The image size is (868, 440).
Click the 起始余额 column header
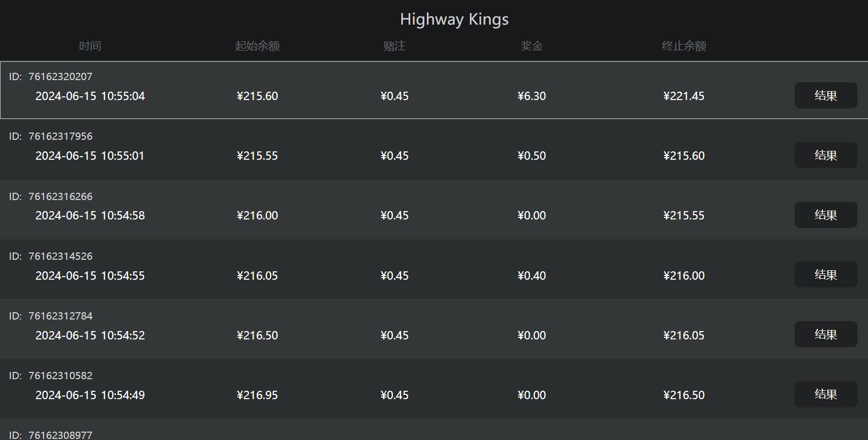tap(257, 46)
